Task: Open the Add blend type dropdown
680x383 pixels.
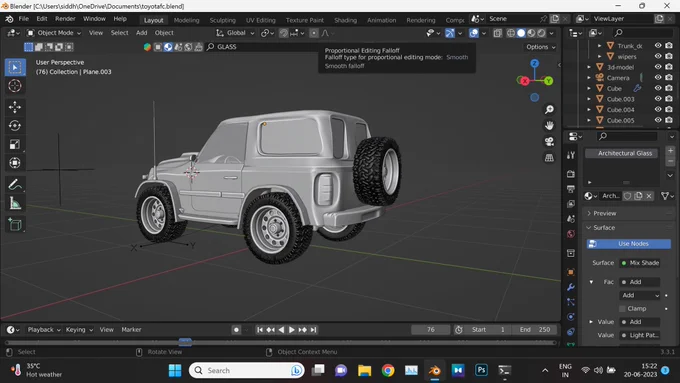Action: tap(640, 295)
